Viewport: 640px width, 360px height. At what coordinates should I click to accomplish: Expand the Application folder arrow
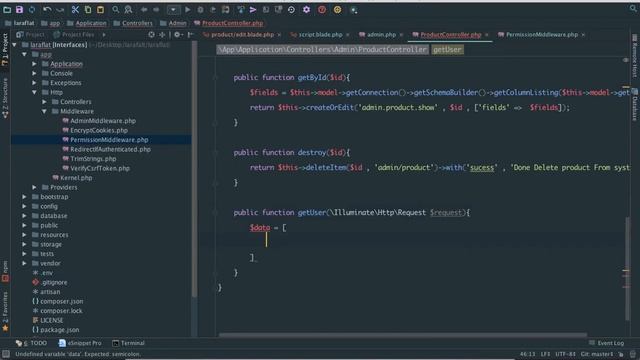click(x=34, y=64)
